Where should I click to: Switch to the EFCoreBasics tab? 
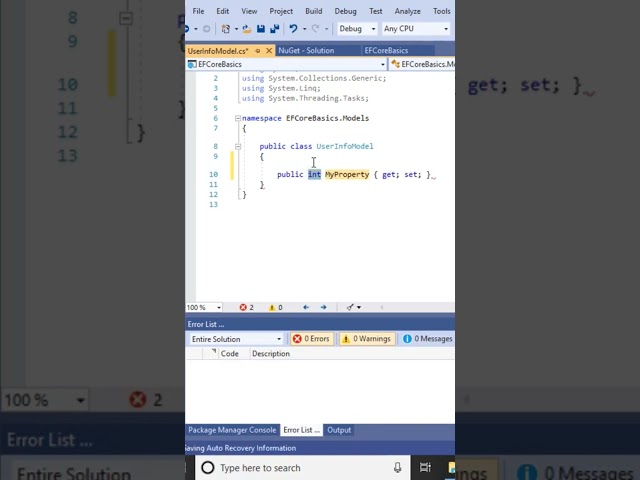[x=386, y=51]
